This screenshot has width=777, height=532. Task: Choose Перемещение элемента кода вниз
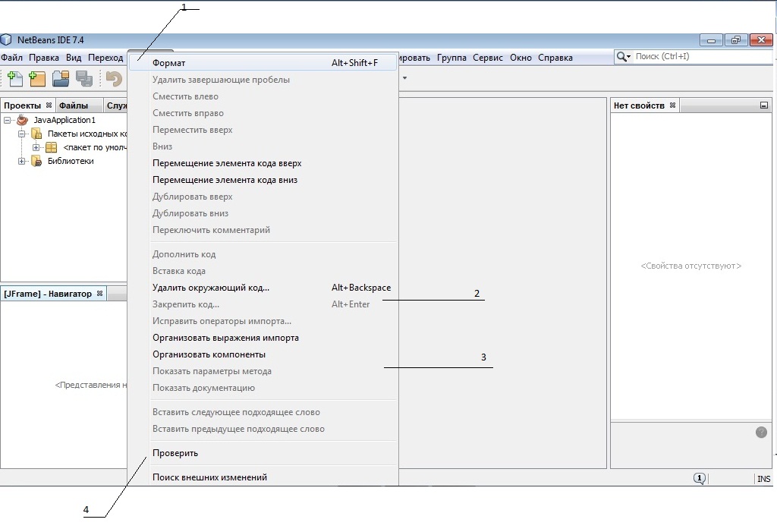(263, 180)
